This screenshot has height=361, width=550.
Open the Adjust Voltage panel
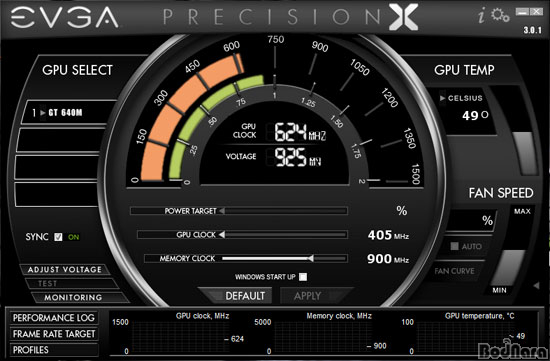coord(65,269)
